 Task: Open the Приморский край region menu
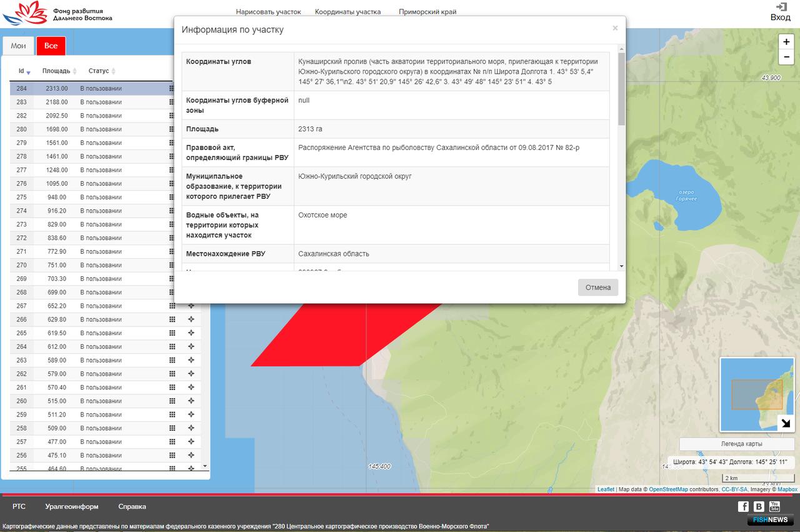click(427, 12)
